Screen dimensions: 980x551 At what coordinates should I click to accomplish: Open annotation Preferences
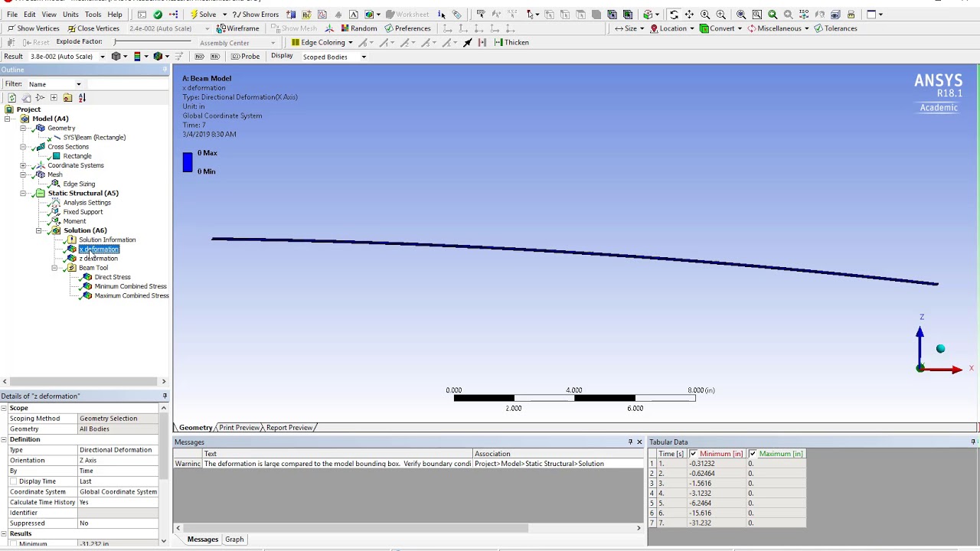tap(407, 28)
